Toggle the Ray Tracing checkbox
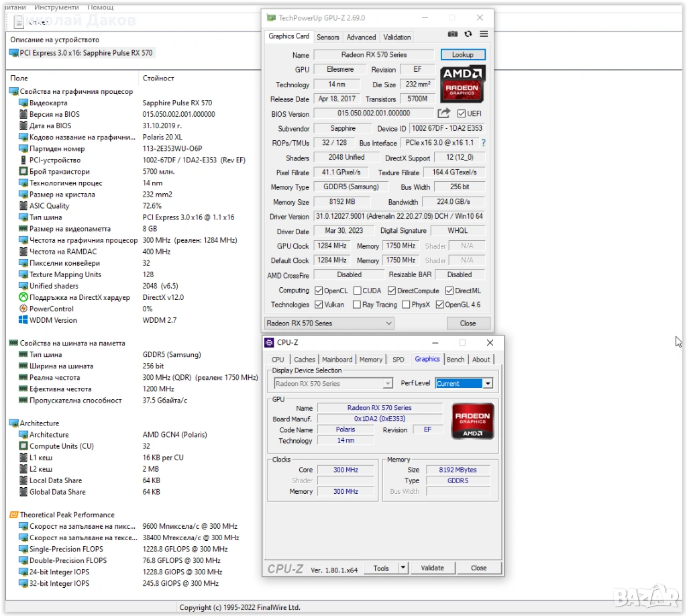 357,305
